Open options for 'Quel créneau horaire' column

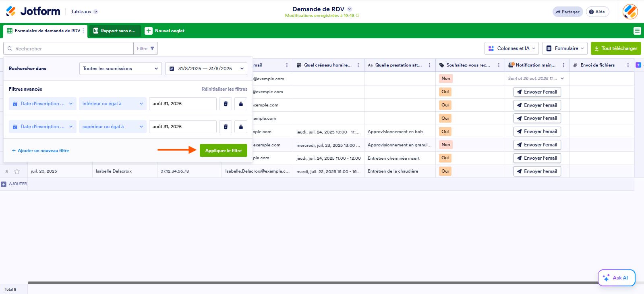358,65
